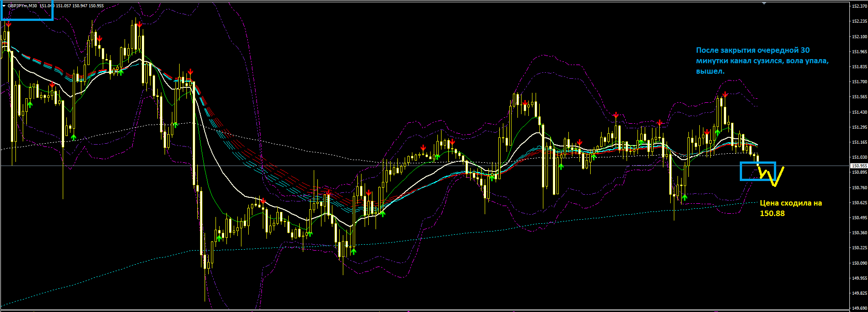Click the 149.825 price scale label
This screenshot has width=868, height=312.
[859, 293]
